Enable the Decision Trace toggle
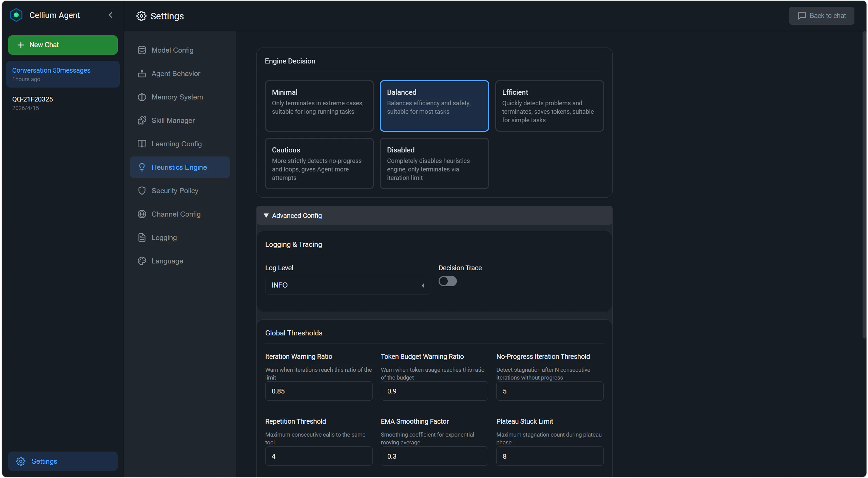Screen dimensions: 868x478 pos(447,281)
